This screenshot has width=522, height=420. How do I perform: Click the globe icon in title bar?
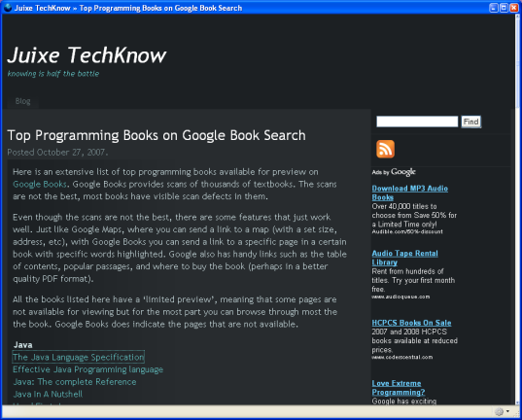8,8
